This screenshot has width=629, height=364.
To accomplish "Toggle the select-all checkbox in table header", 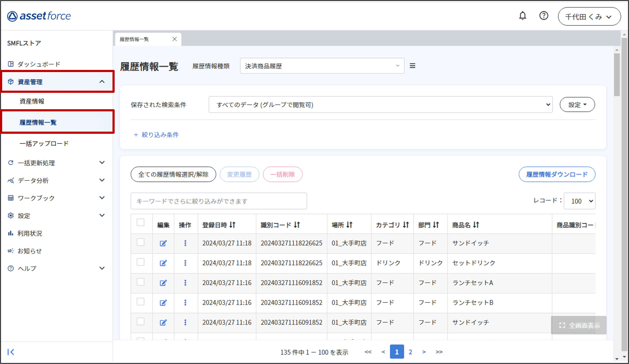I will 140,222.
